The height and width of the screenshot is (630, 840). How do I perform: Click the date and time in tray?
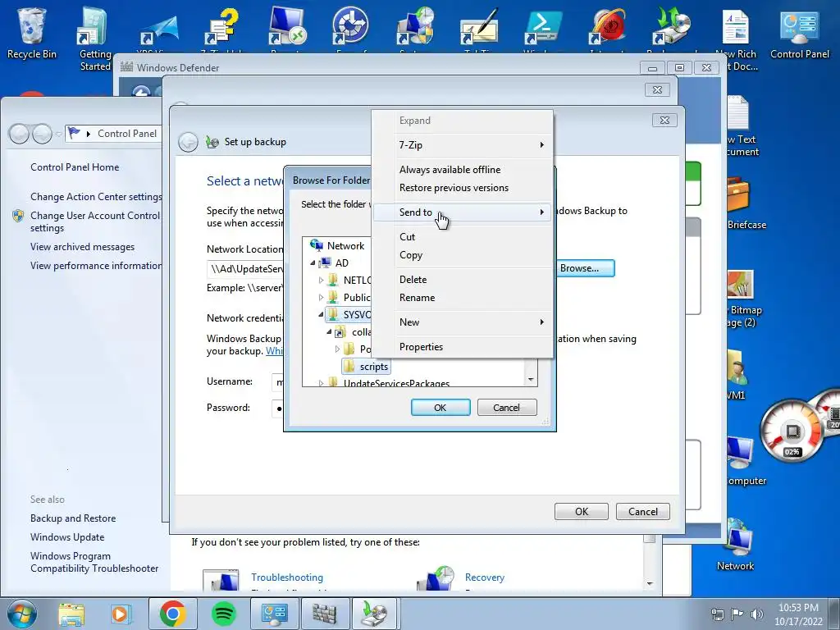(798, 614)
